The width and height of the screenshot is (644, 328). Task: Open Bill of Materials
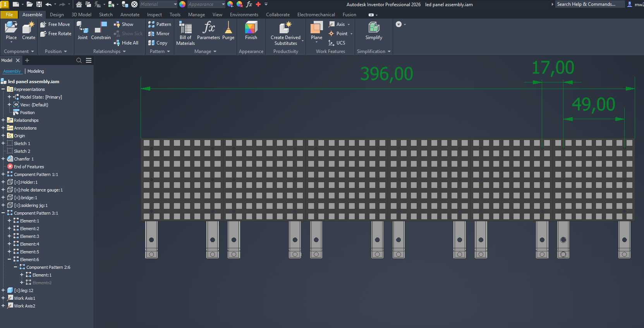pos(185,33)
